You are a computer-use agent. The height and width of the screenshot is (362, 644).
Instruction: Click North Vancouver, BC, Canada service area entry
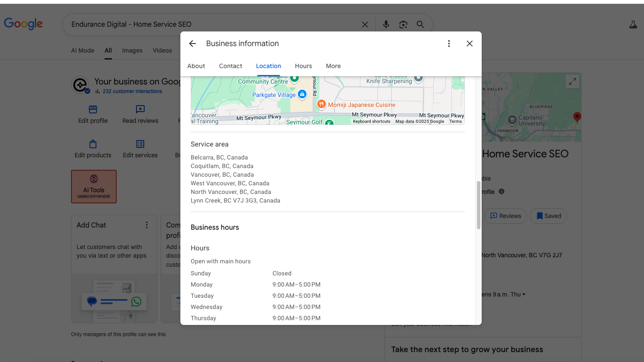[231, 192]
